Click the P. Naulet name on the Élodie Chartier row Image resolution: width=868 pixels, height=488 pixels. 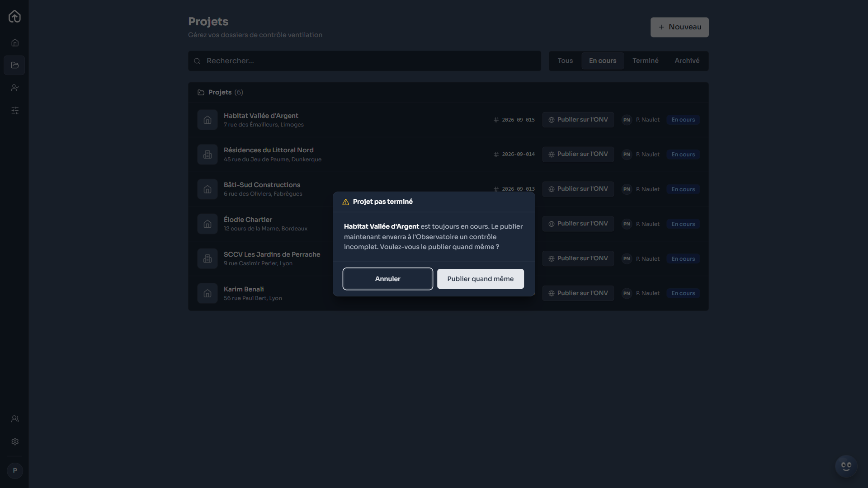point(648,224)
